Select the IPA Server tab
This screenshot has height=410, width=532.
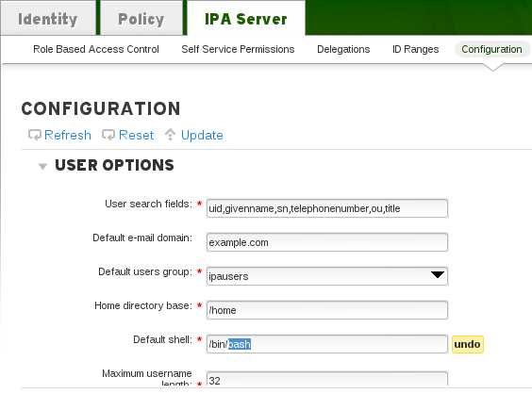point(246,19)
